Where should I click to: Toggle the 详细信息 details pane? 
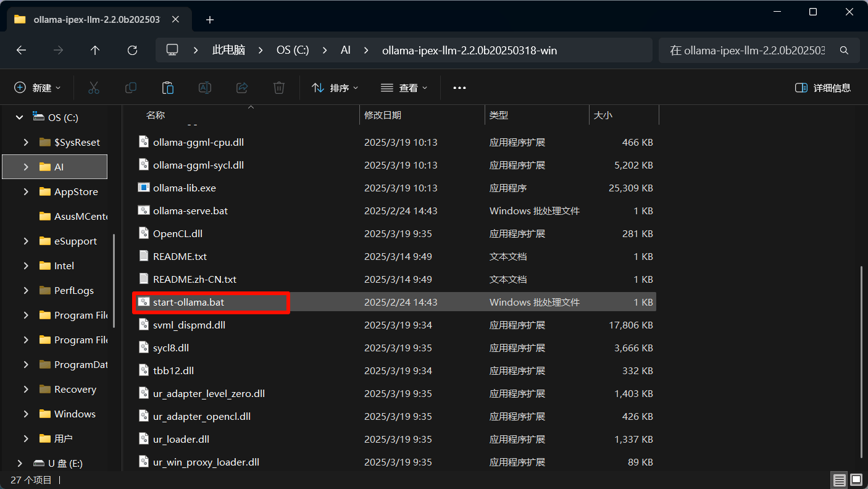coord(823,88)
